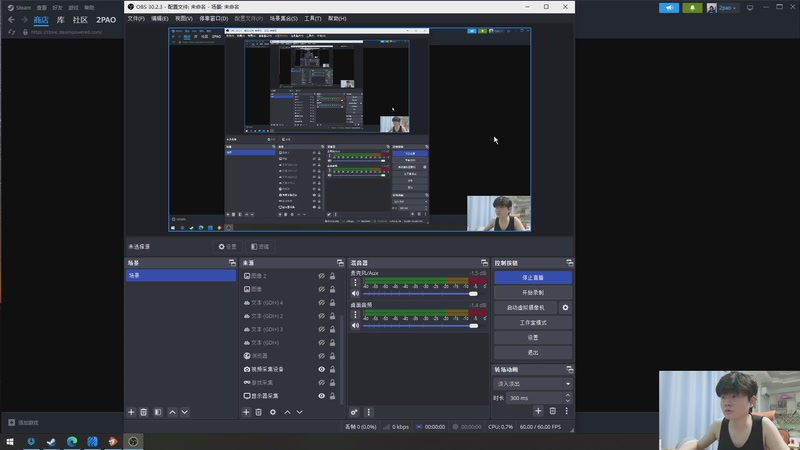Screen dimensions: 800x450
Task: Add transition with plus icon
Action: coord(538,411)
